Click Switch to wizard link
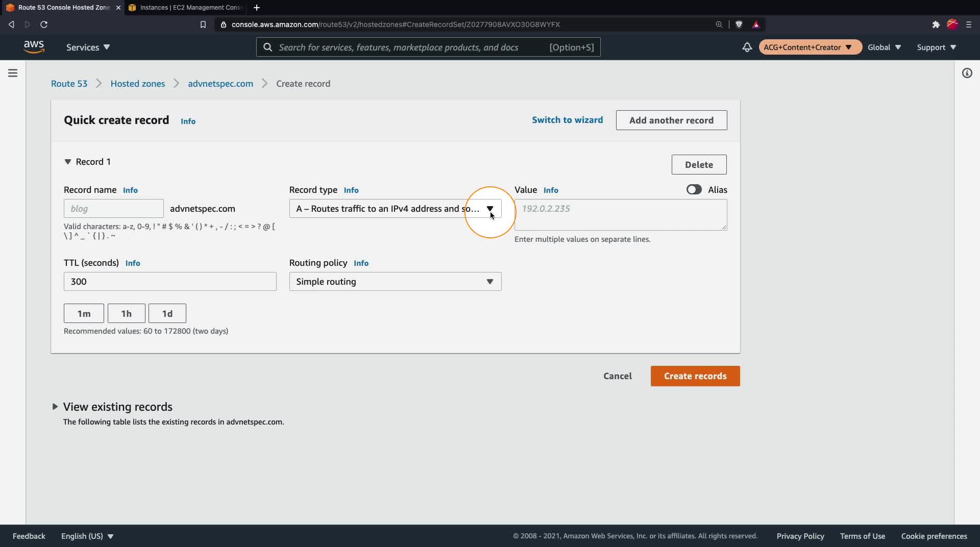Image resolution: width=980 pixels, height=547 pixels. point(567,120)
